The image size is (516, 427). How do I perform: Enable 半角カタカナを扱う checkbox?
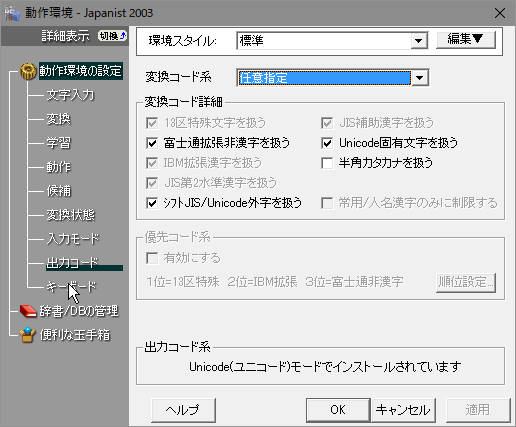[x=327, y=163]
